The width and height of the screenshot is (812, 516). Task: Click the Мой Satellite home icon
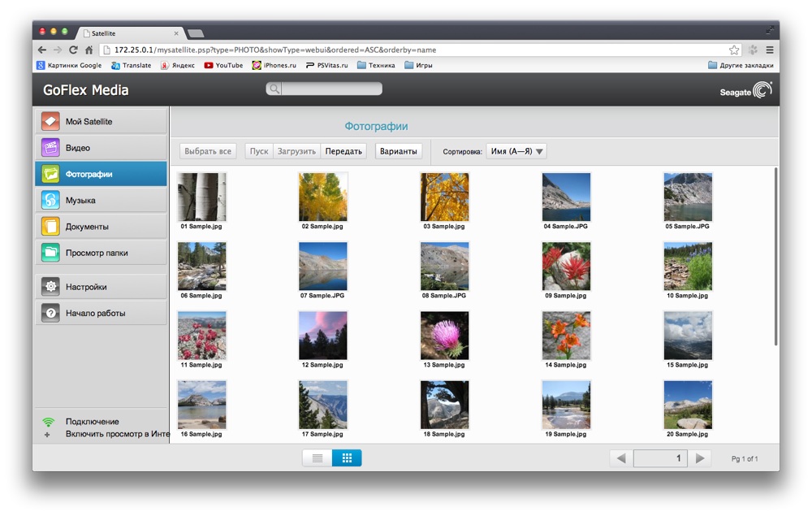pos(50,122)
